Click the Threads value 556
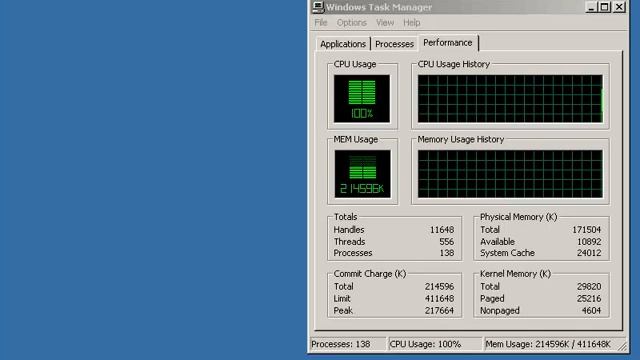Screen dimensions: 640x360 tap(447, 242)
